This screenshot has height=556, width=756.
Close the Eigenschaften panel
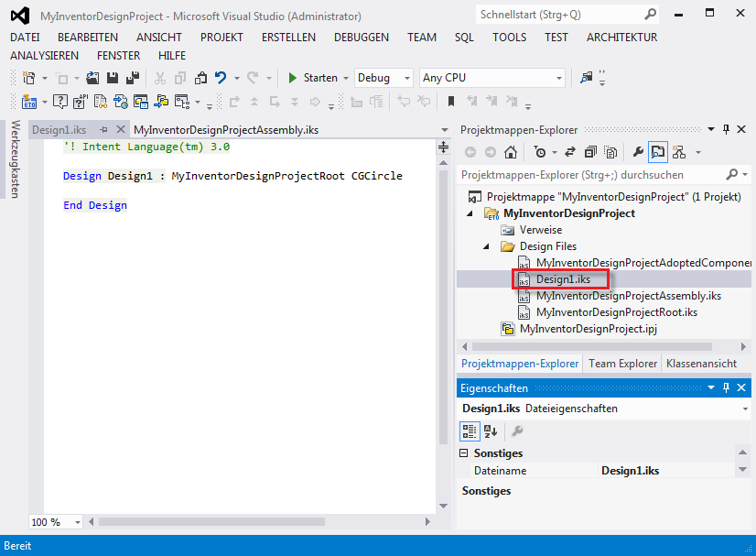click(x=741, y=387)
